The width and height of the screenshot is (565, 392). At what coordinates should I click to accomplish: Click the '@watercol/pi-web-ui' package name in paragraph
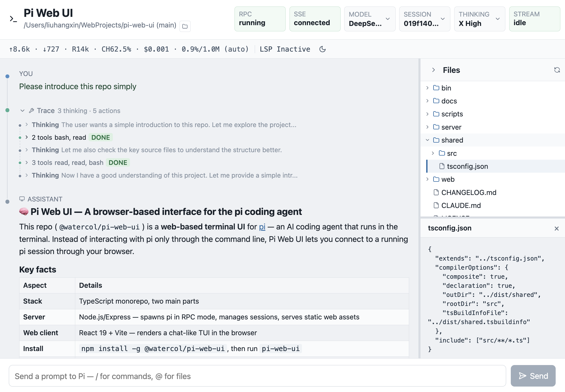100,227
